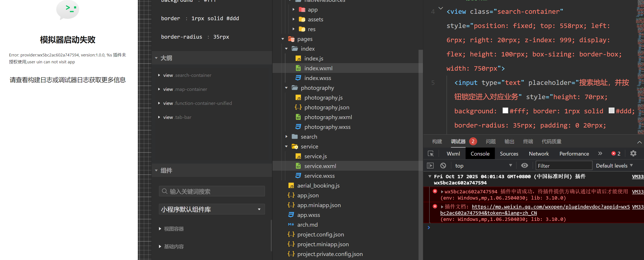Click the inspect element selector icon
This screenshot has height=260, width=644.
coord(431,154)
